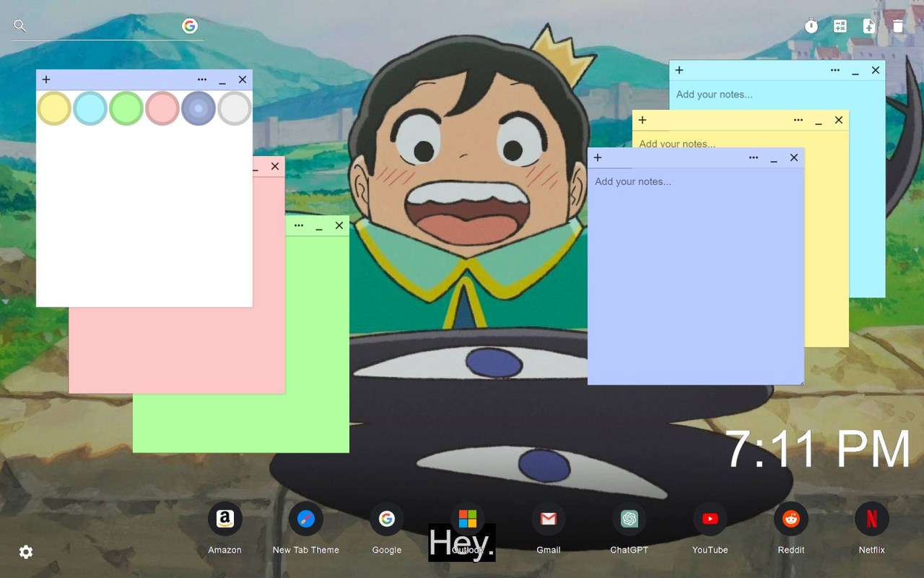Click the plus icon on the yellow note
Screen dimensions: 924x578
[642, 120]
